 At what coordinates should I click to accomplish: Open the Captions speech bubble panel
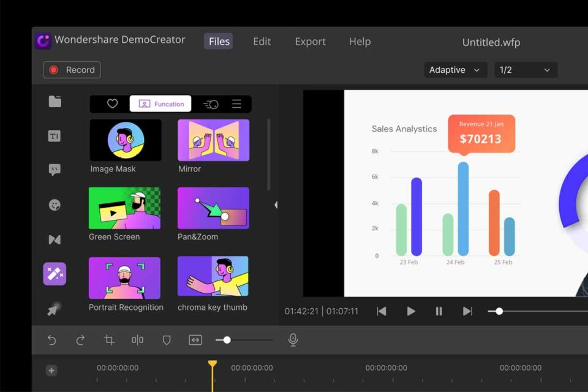[x=54, y=170]
